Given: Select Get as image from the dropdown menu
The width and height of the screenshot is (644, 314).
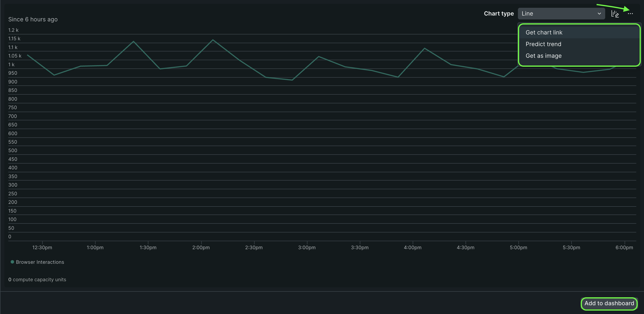Looking at the screenshot, I should tap(544, 56).
